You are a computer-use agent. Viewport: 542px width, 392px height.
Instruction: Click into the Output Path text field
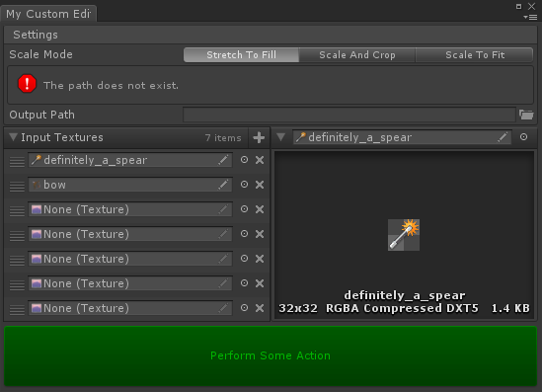point(349,115)
